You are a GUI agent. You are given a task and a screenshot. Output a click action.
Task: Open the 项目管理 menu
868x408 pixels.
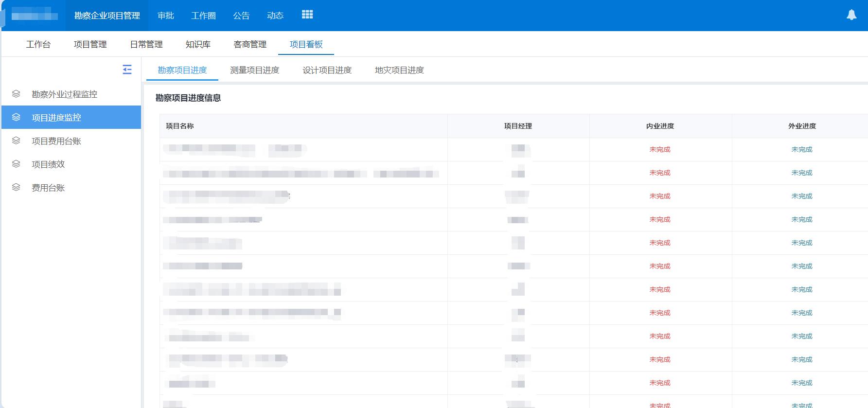pos(90,44)
